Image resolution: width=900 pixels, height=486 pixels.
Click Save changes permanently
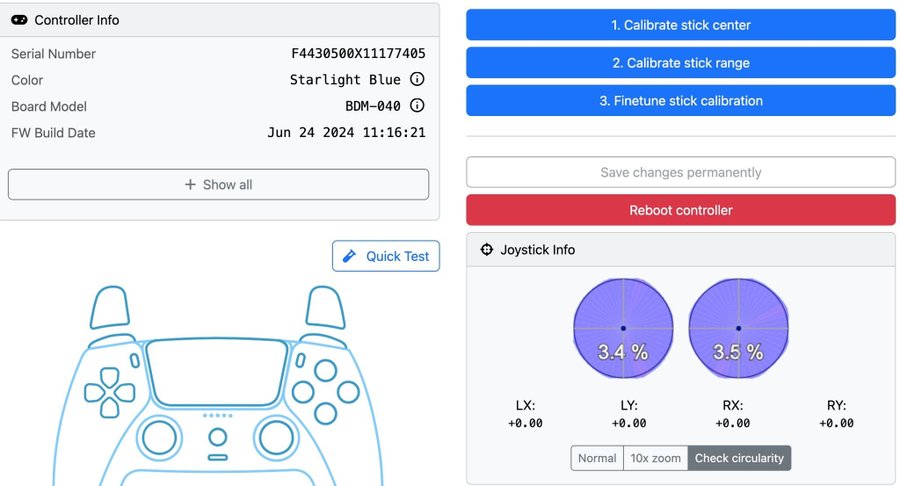[x=680, y=172]
